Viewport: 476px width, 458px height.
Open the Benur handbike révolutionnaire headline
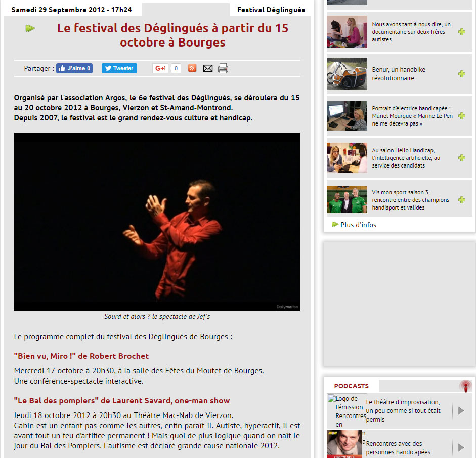[399, 74]
